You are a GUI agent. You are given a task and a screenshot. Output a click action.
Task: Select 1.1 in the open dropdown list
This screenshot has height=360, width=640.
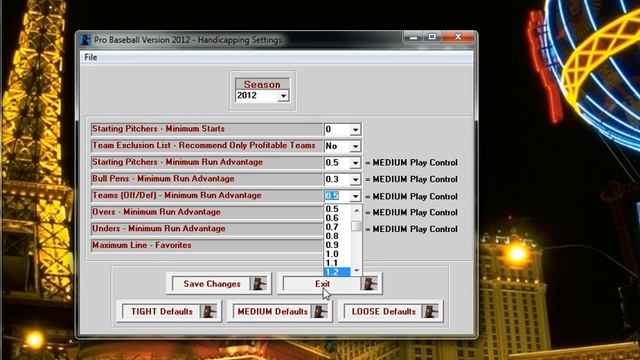click(x=337, y=263)
